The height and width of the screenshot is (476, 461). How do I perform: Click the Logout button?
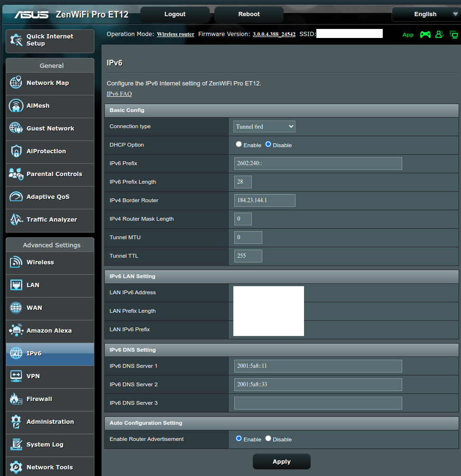click(x=175, y=14)
